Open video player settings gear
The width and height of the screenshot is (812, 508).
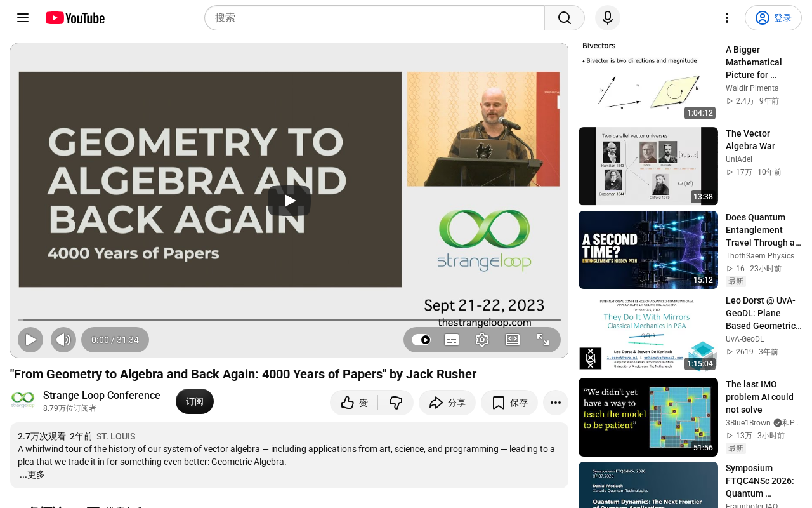[482, 340]
